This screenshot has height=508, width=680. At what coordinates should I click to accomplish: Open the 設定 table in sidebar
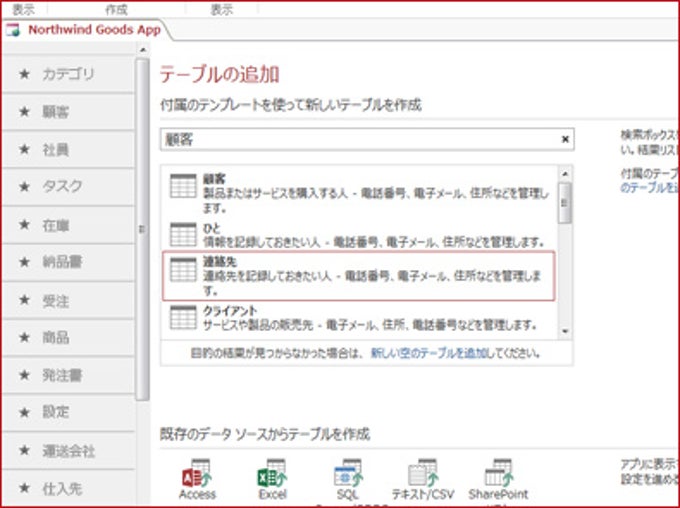click(x=68, y=412)
